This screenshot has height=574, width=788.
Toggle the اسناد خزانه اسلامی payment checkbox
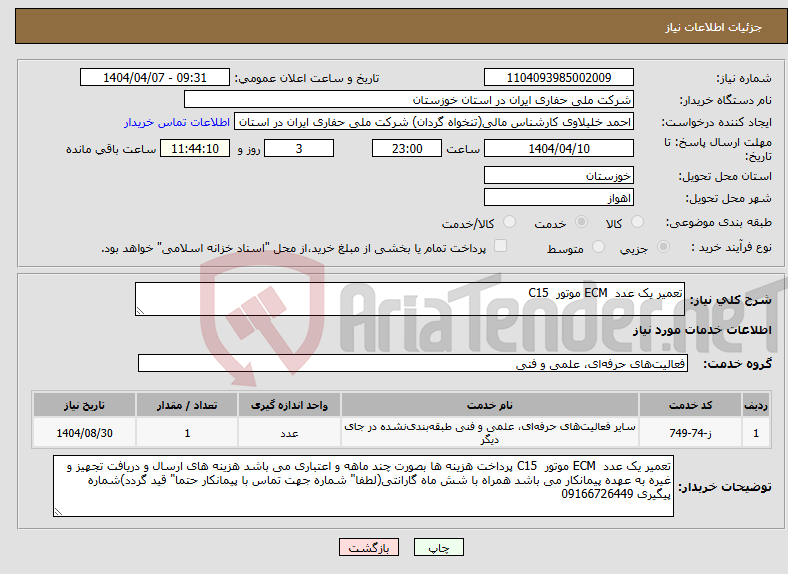[500, 246]
